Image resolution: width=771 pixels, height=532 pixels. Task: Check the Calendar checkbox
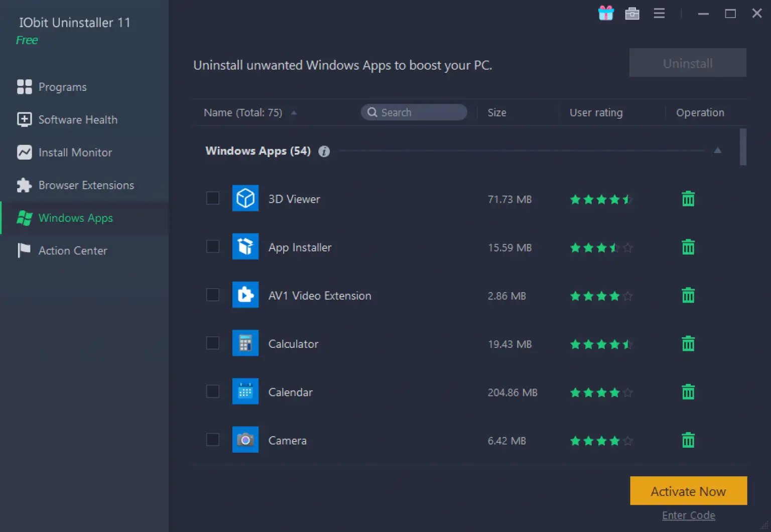(x=213, y=391)
